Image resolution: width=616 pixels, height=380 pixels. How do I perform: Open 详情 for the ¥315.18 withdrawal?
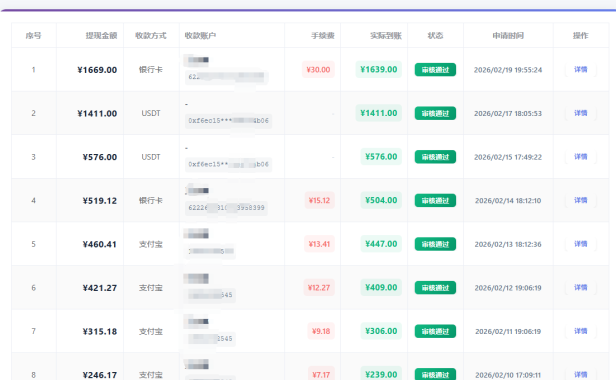point(581,331)
